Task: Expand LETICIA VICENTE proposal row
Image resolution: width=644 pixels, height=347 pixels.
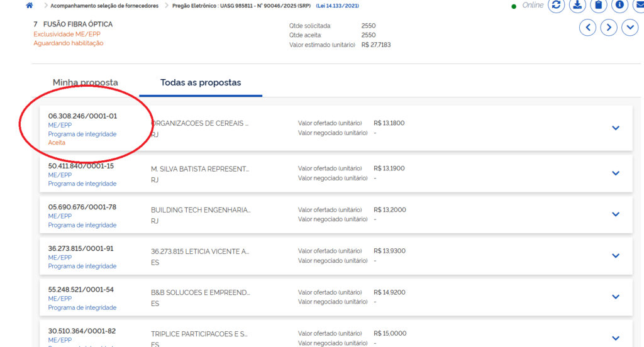Action: tap(615, 256)
